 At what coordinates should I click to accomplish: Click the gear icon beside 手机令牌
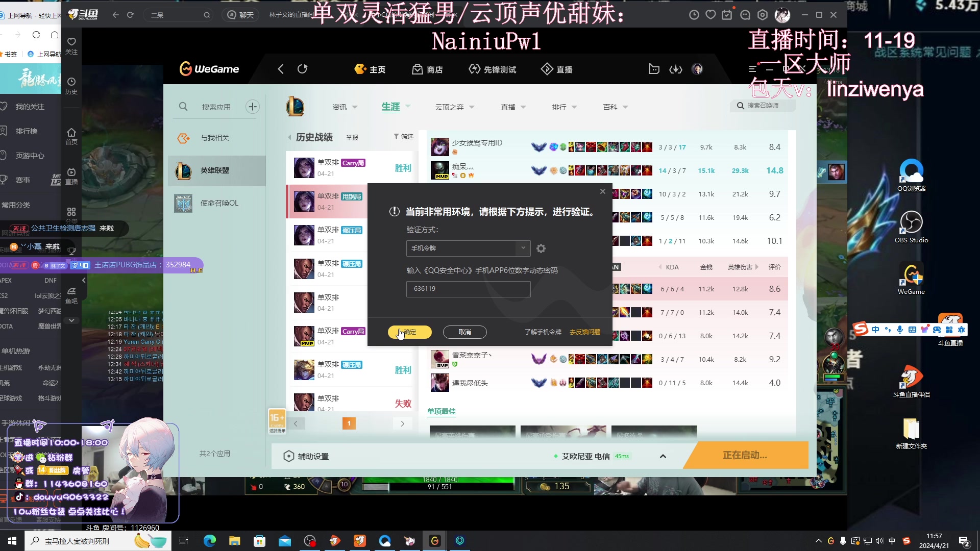(541, 248)
